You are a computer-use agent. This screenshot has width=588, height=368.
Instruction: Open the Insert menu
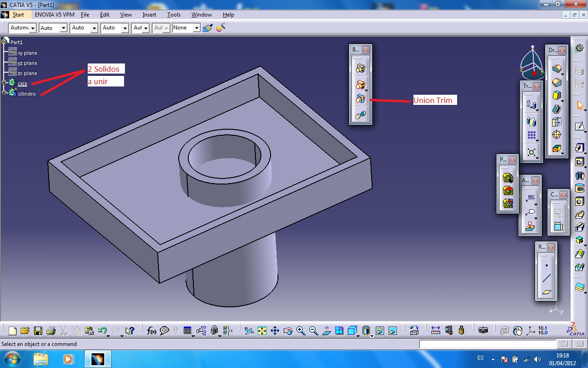[149, 15]
